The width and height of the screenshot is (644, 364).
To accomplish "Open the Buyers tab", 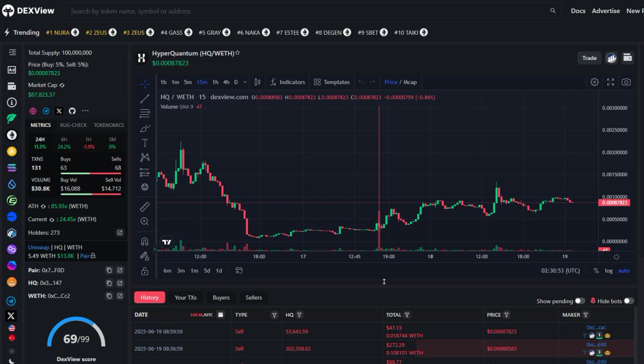I will click(x=221, y=297).
